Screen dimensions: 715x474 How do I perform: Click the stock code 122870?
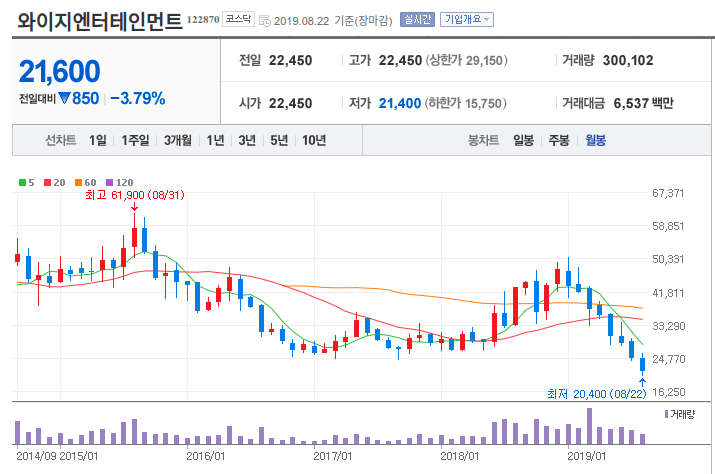(x=203, y=20)
